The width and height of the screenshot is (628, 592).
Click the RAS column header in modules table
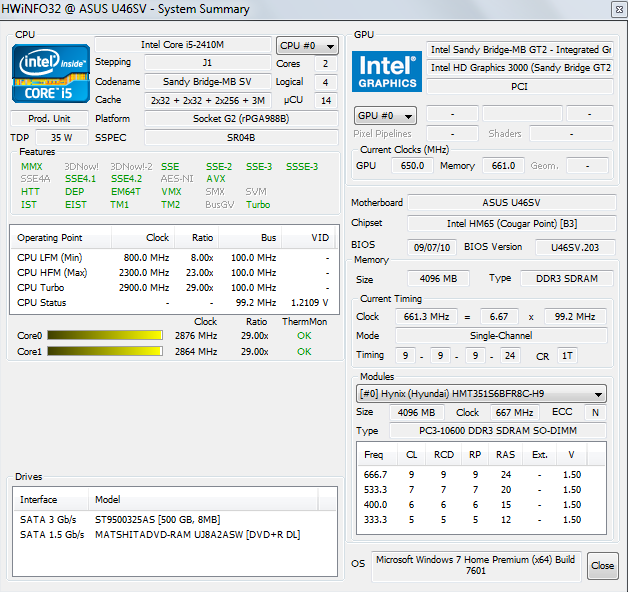point(505,455)
